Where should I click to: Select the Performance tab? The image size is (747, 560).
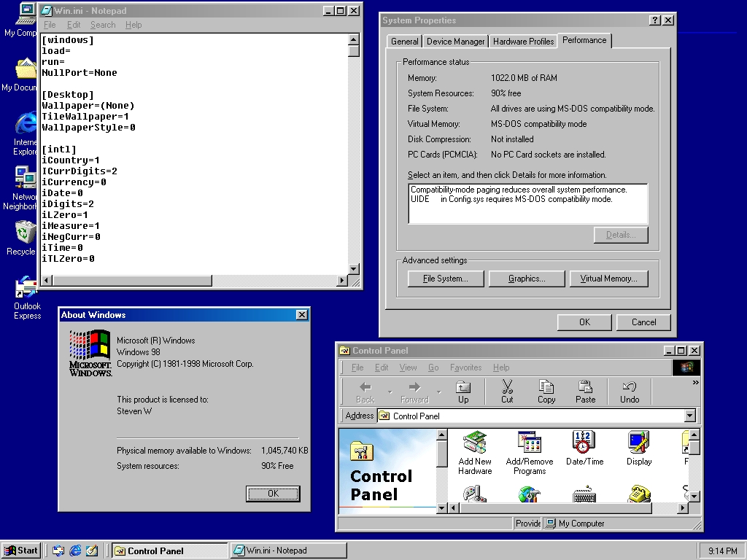[x=584, y=41]
